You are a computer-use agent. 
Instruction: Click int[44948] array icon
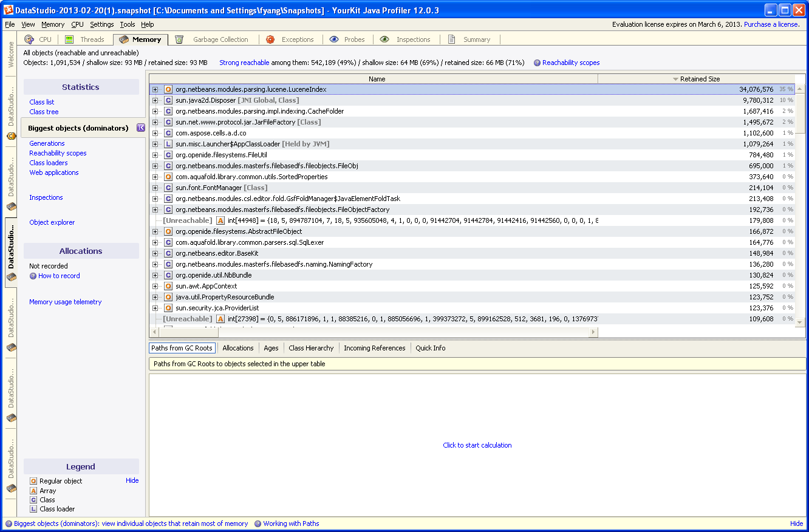tap(220, 220)
